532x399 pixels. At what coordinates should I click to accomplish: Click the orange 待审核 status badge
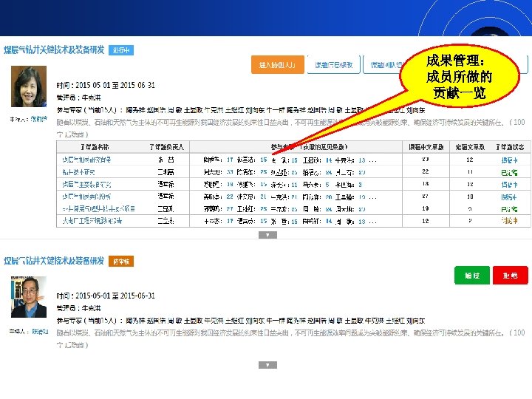click(121, 262)
